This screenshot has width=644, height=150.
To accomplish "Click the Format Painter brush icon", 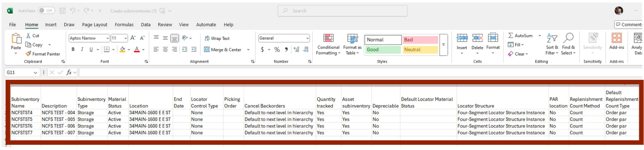I will coord(28,54).
